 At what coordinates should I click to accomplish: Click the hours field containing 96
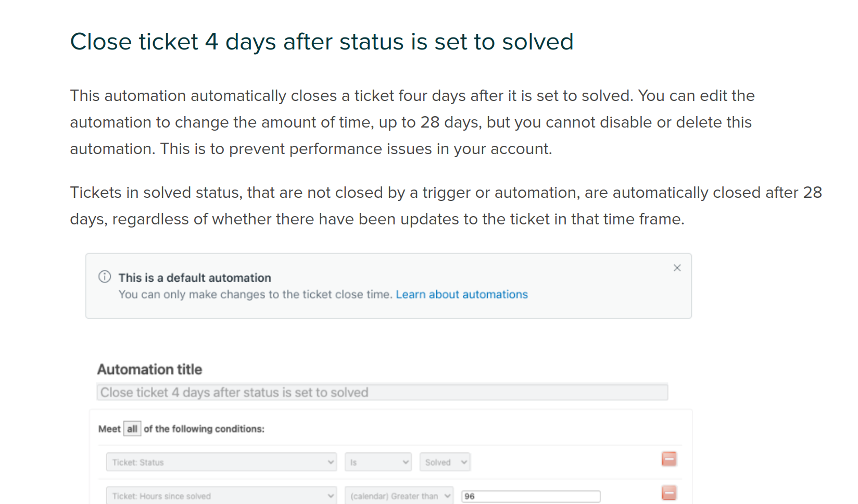(531, 496)
